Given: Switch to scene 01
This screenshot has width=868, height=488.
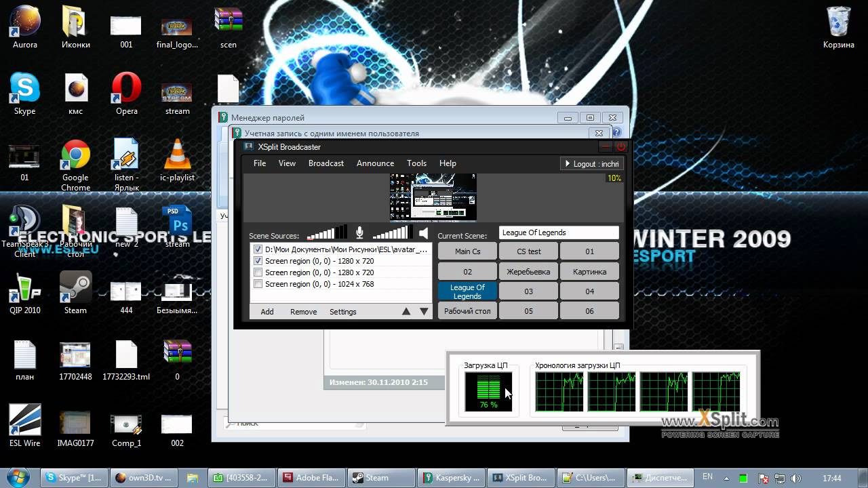Looking at the screenshot, I should pyautogui.click(x=589, y=251).
